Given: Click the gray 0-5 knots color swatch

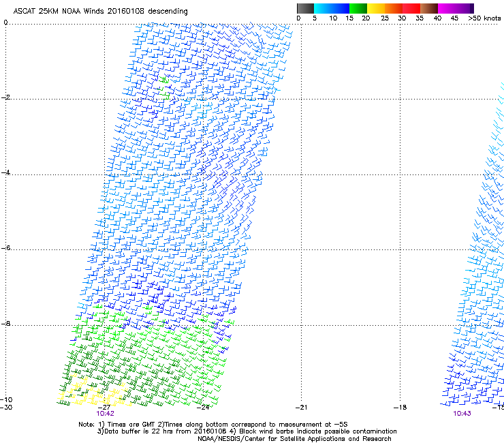Looking at the screenshot, I should (x=305, y=8).
